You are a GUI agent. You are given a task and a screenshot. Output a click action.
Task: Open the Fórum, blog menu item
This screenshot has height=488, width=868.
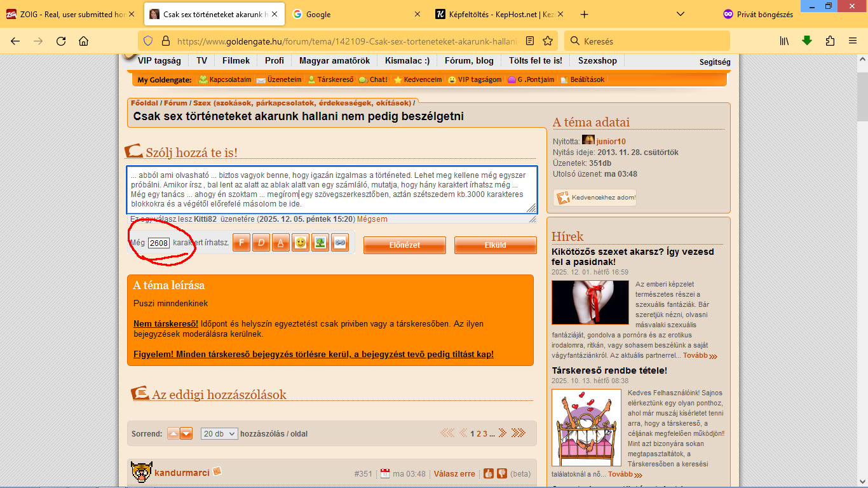pos(468,61)
